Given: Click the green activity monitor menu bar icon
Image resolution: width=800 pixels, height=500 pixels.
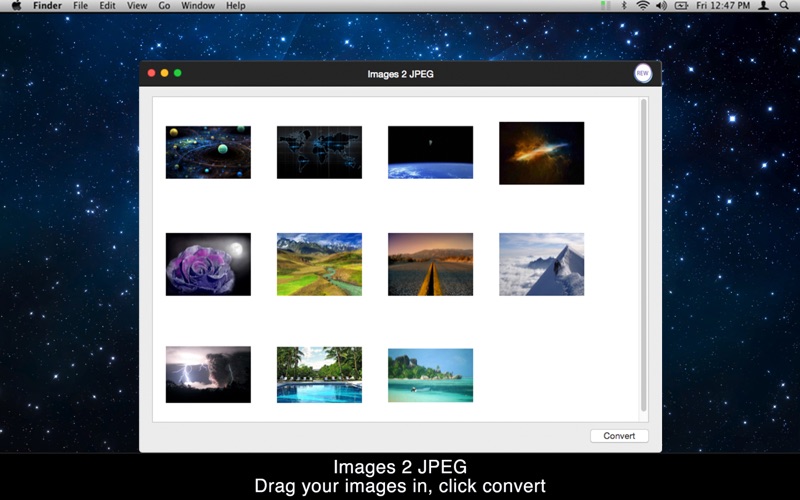Looking at the screenshot, I should tap(605, 6).
